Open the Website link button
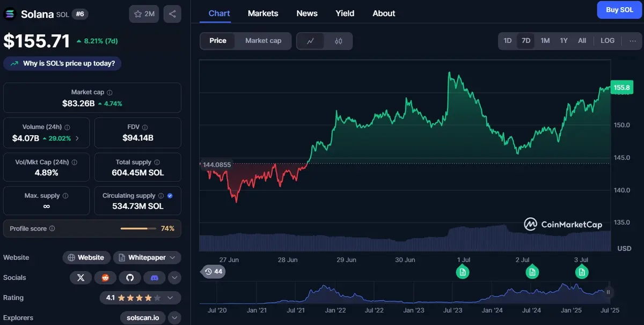The image size is (644, 325). pos(86,258)
